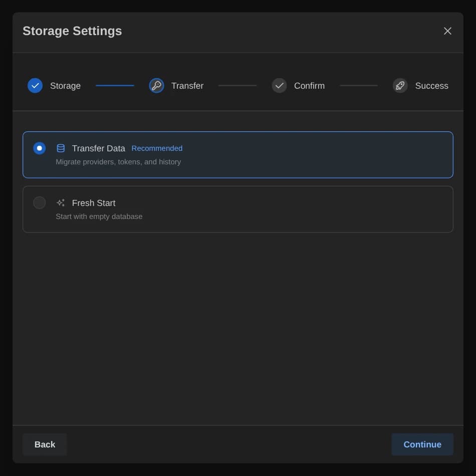Go to the Confirm step label
Viewport: 476px width, 476px height.
[x=309, y=86]
